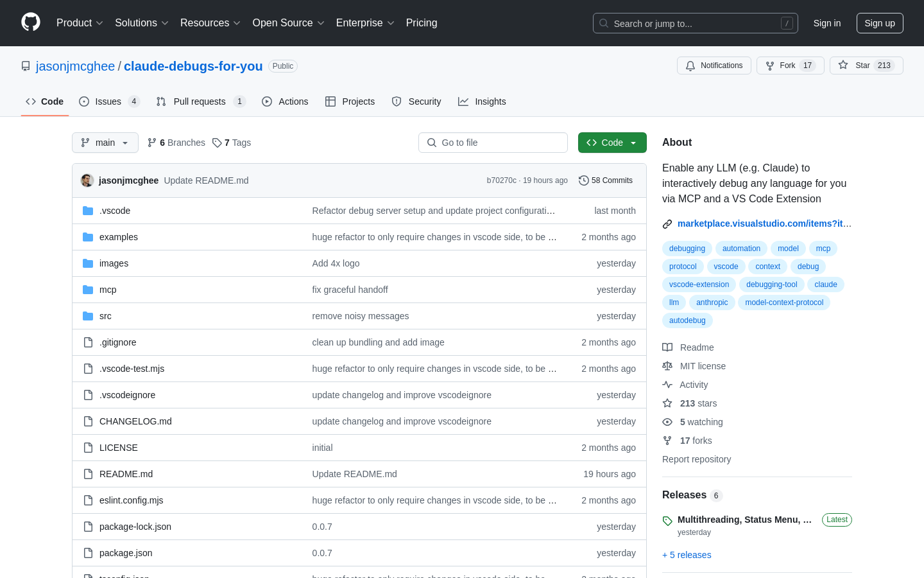Open the Pull requests tab
The width and height of the screenshot is (924, 578).
click(200, 101)
